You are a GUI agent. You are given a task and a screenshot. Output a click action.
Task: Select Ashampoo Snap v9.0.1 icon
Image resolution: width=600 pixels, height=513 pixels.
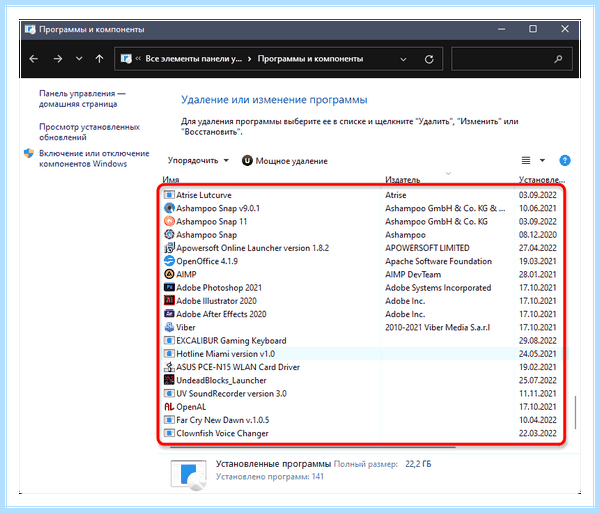coord(169,208)
